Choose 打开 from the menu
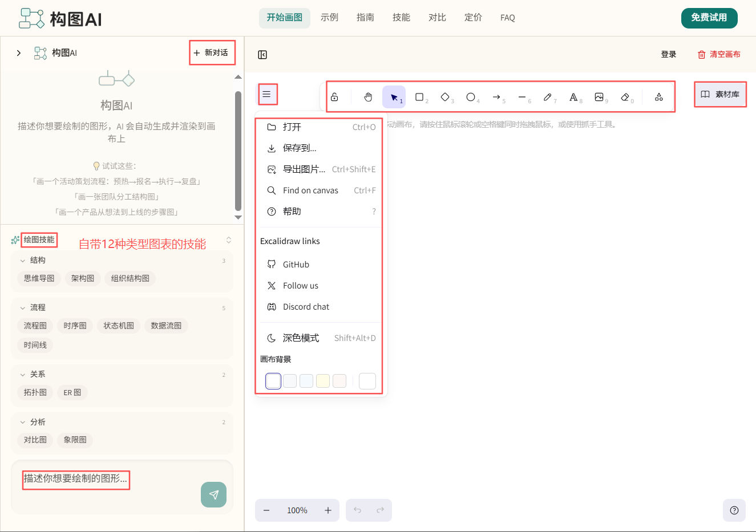756x532 pixels. 321,127
